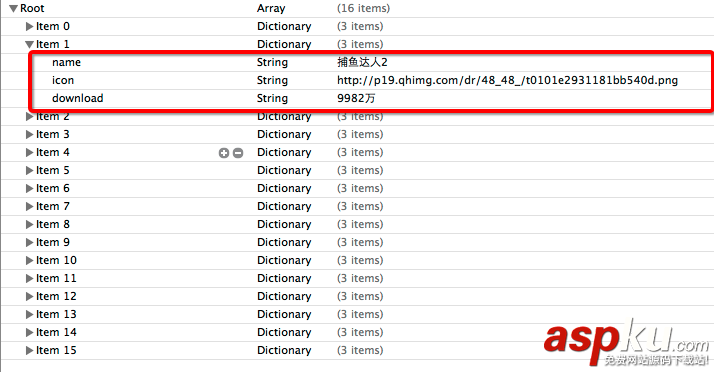
Task: Click (3 items) value of Item 10
Action: coord(360,260)
